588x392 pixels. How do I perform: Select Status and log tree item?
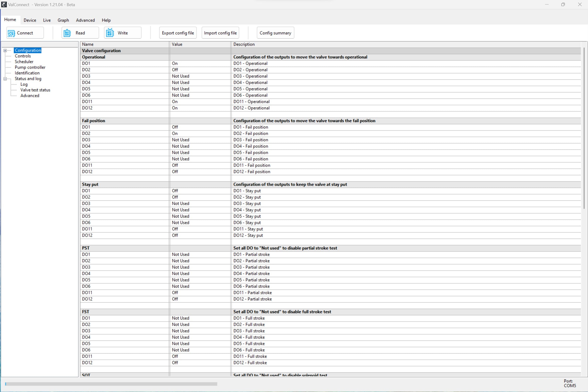coord(28,79)
